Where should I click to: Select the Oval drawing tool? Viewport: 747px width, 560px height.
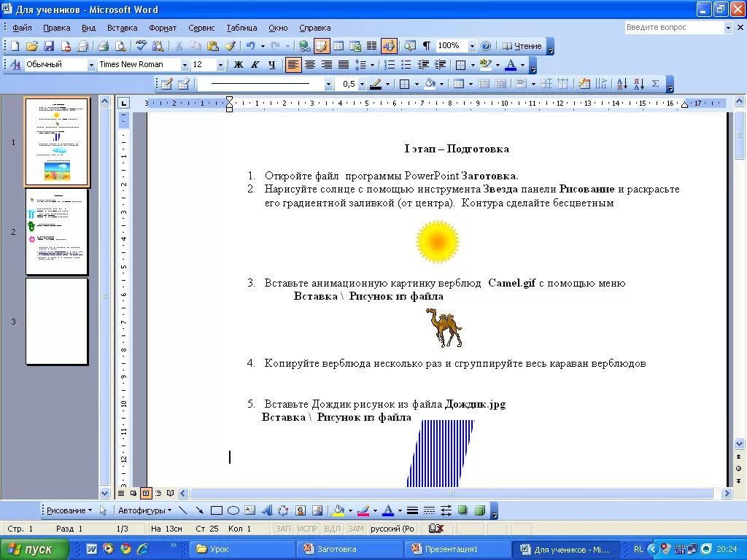point(233,510)
